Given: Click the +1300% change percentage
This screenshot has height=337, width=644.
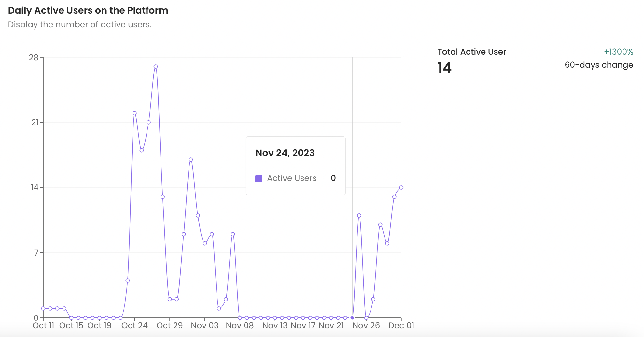Looking at the screenshot, I should [618, 52].
